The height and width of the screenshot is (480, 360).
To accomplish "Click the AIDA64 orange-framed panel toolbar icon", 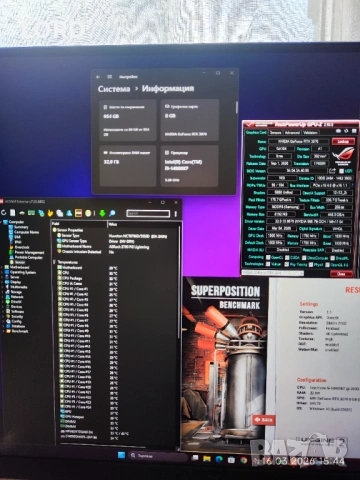I will (x=78, y=213).
